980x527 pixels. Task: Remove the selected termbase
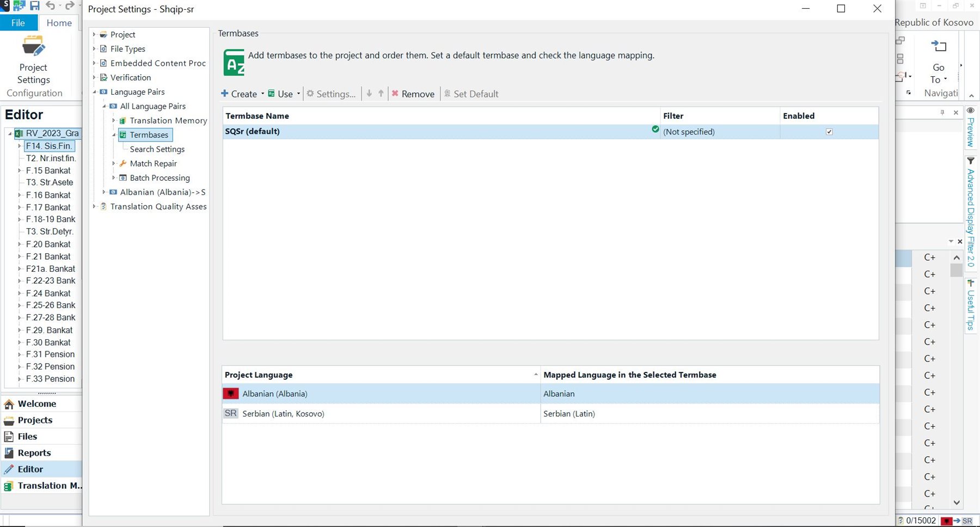click(414, 94)
